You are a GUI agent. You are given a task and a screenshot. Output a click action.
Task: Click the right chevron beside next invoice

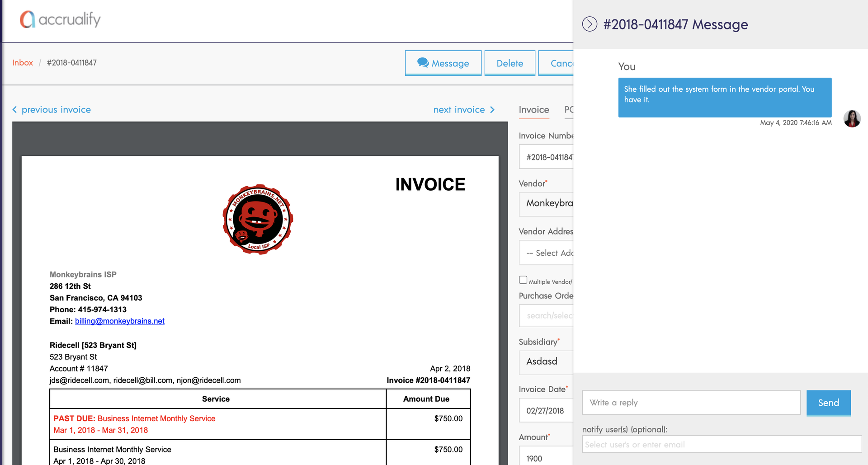point(492,110)
